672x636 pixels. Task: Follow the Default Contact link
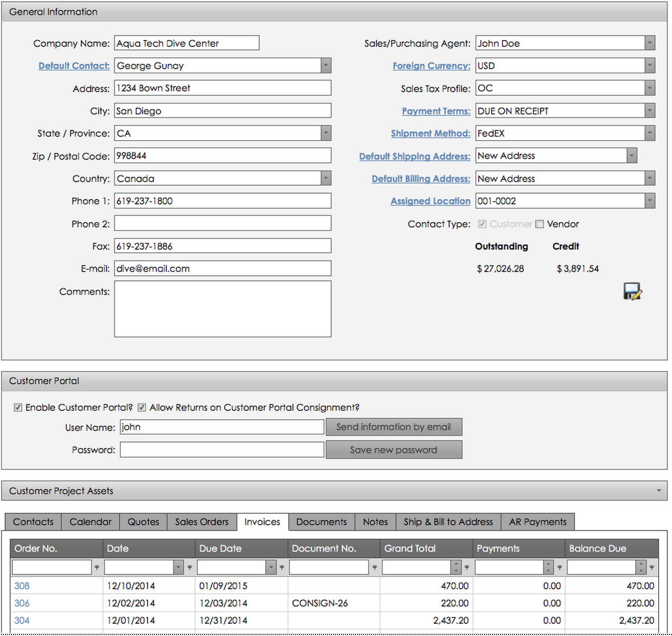click(74, 66)
